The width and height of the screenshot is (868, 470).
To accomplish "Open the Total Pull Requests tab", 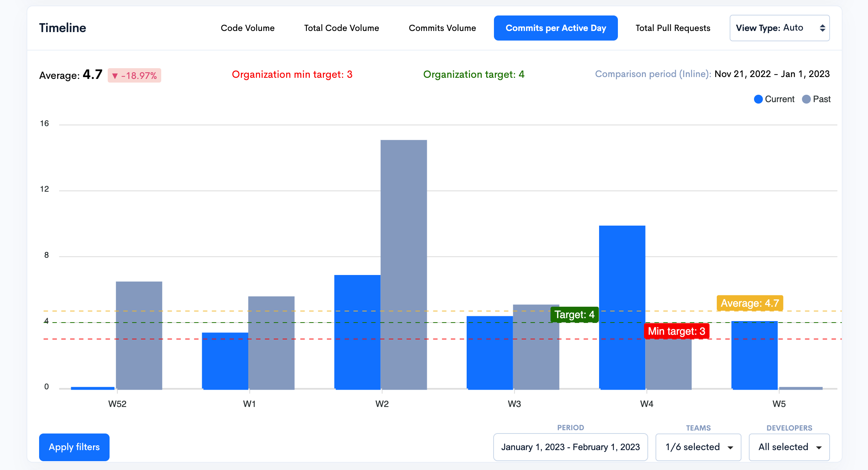I will (672, 28).
